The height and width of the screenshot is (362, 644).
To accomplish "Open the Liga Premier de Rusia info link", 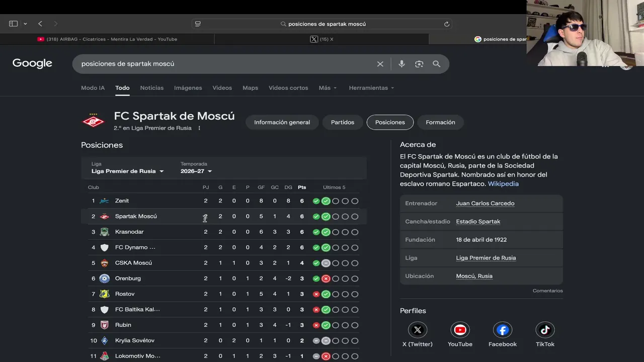I will tap(486, 258).
